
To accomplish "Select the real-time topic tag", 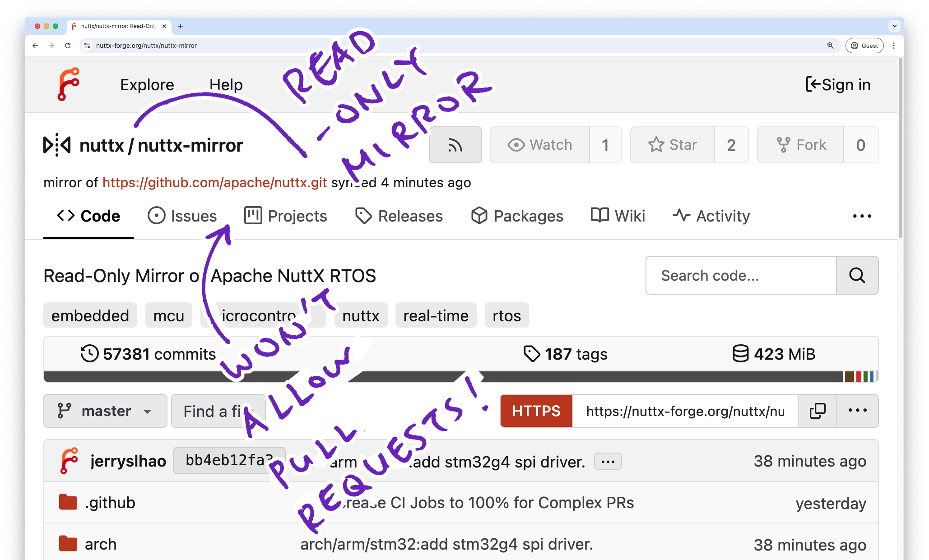I will tap(436, 315).
